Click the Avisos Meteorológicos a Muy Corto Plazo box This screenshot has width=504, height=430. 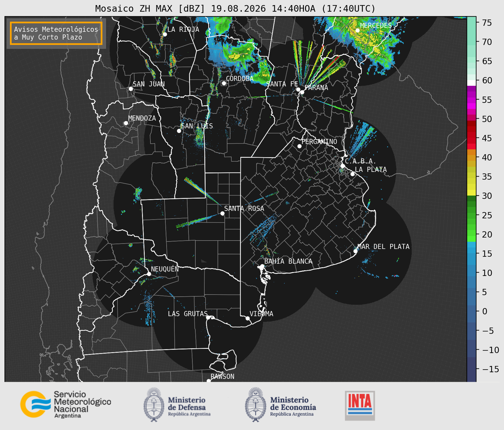click(x=56, y=33)
